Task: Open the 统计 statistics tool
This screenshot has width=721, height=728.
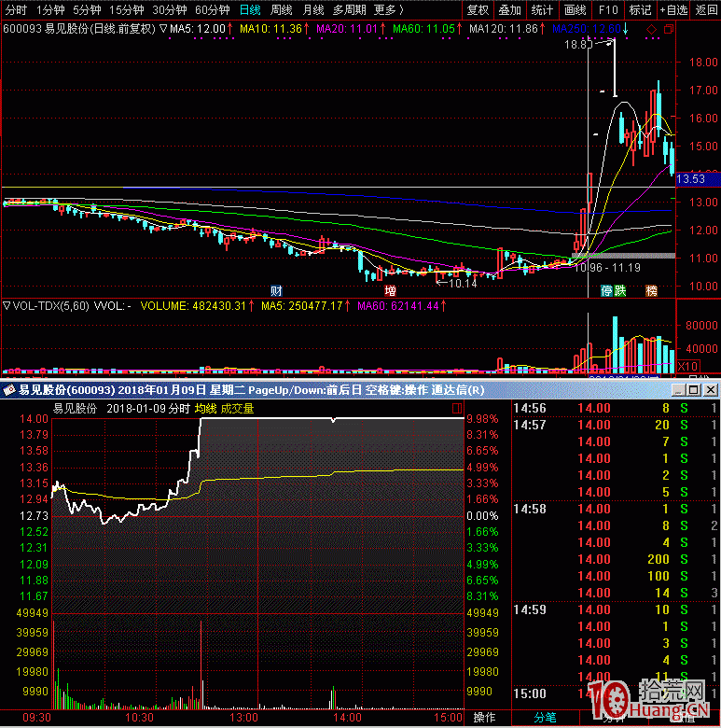Action: click(542, 9)
